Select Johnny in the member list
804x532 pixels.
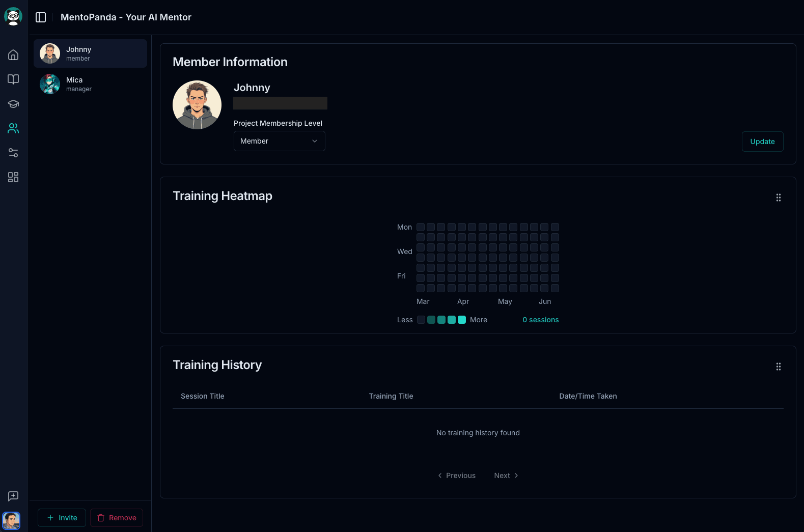(90, 53)
